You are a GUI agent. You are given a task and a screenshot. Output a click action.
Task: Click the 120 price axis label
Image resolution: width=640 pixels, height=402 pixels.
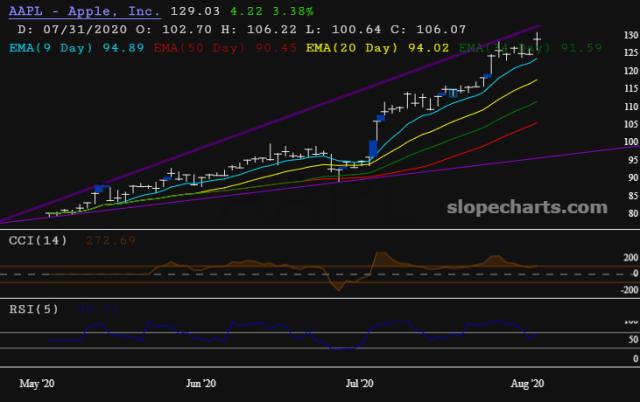pyautogui.click(x=631, y=71)
